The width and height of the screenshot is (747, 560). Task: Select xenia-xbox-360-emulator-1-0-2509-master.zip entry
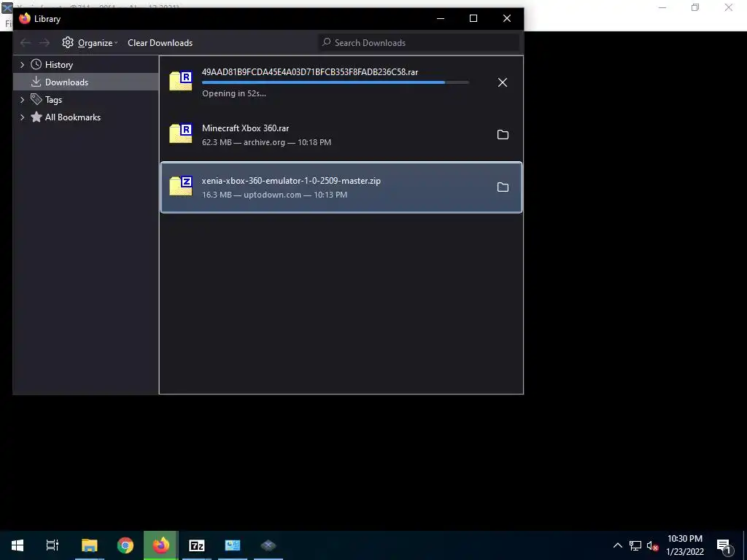point(341,187)
